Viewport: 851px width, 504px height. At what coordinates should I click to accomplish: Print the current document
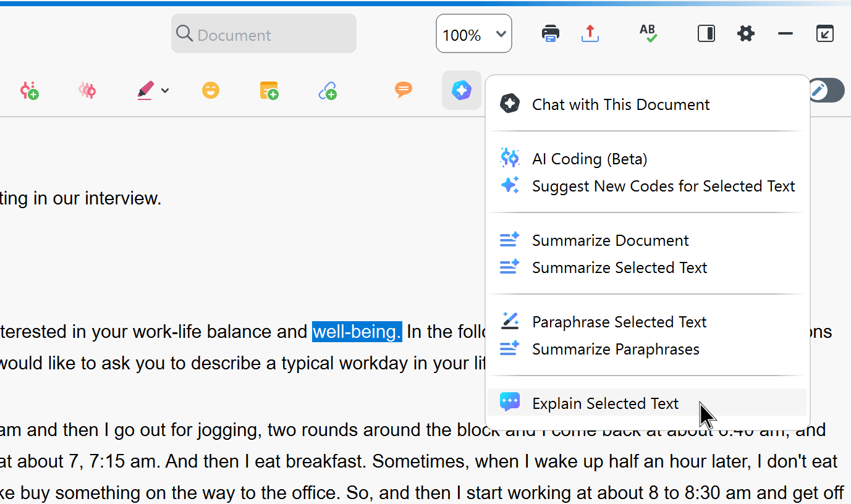point(550,33)
